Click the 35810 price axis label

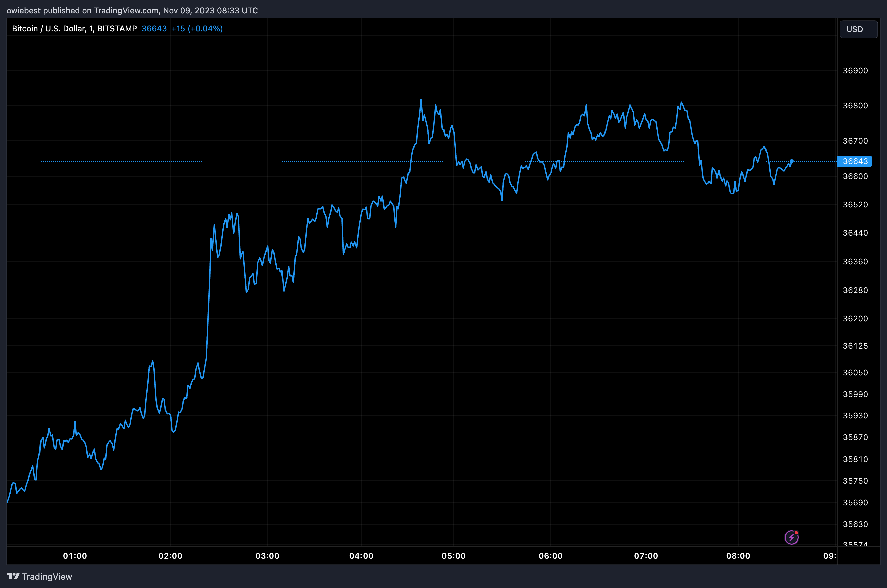tap(855, 459)
